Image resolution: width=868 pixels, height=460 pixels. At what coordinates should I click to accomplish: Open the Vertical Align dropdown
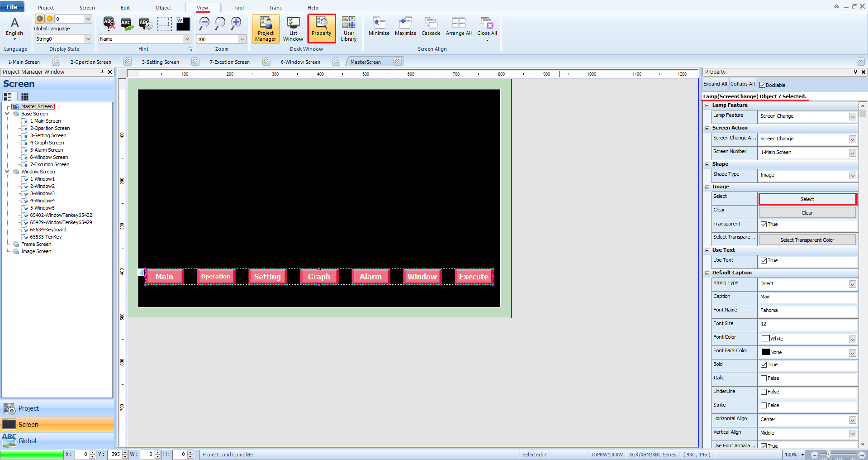[853, 433]
